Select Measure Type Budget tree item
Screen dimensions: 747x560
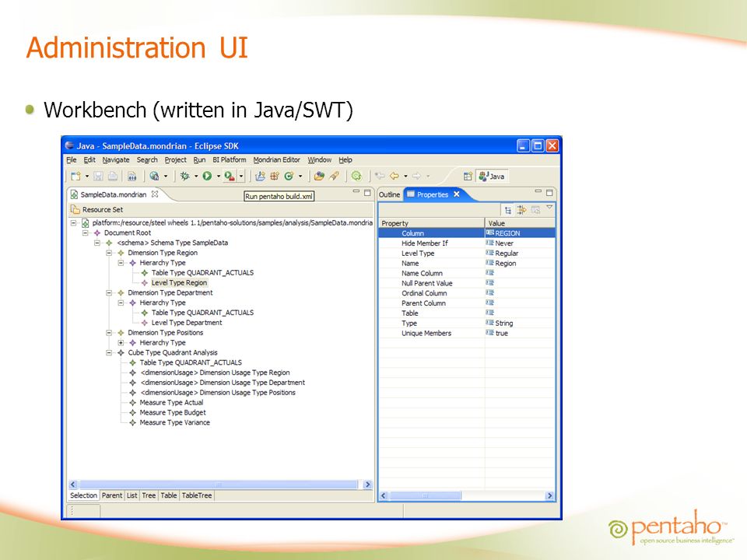click(x=173, y=413)
